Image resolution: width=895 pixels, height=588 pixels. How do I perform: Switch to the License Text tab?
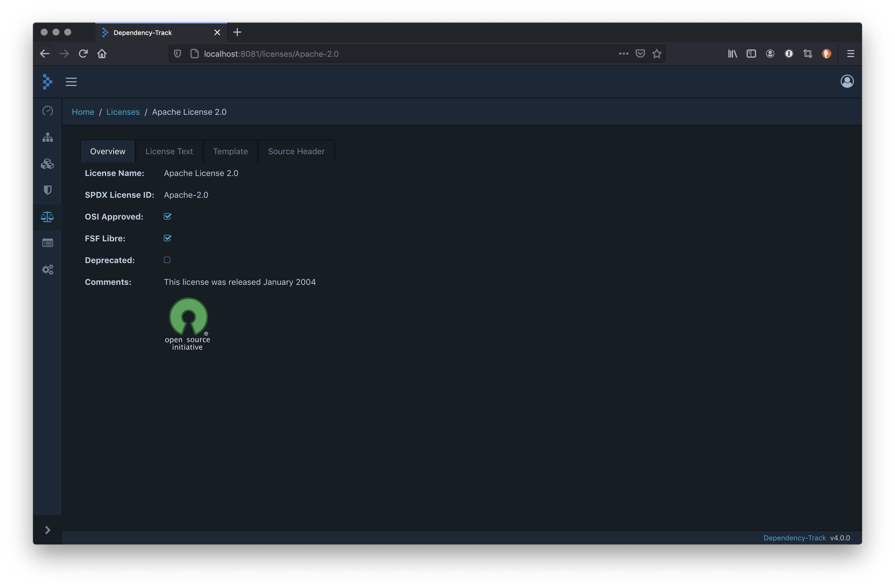point(169,151)
